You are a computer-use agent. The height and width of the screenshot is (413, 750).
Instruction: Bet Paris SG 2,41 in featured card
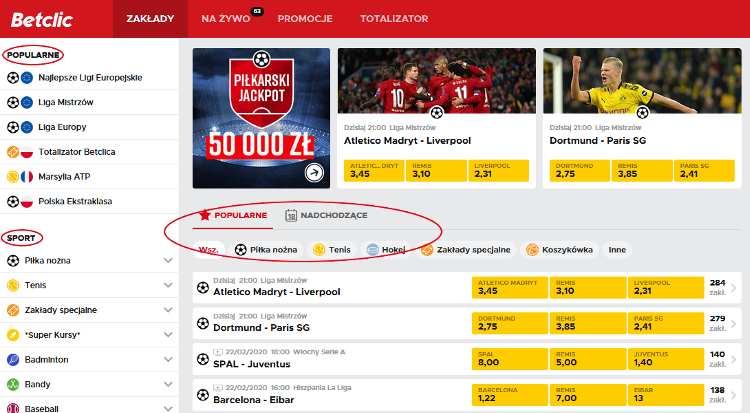pos(704,170)
